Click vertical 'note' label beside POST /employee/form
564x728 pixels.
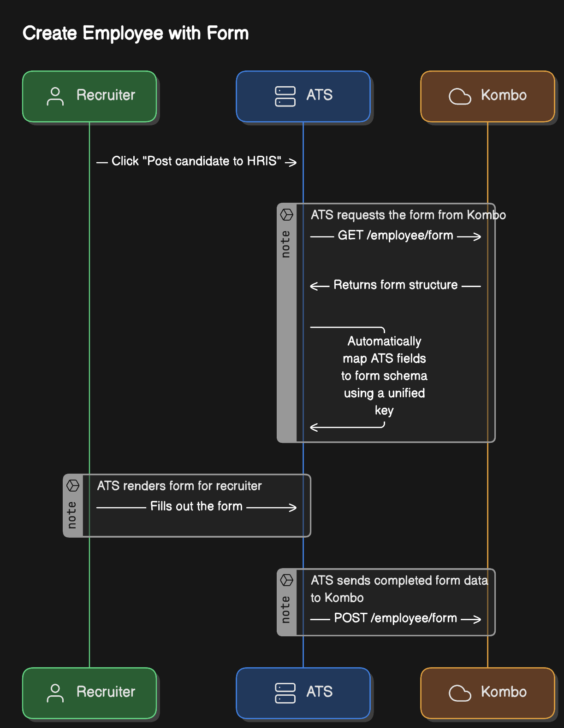[x=286, y=609]
